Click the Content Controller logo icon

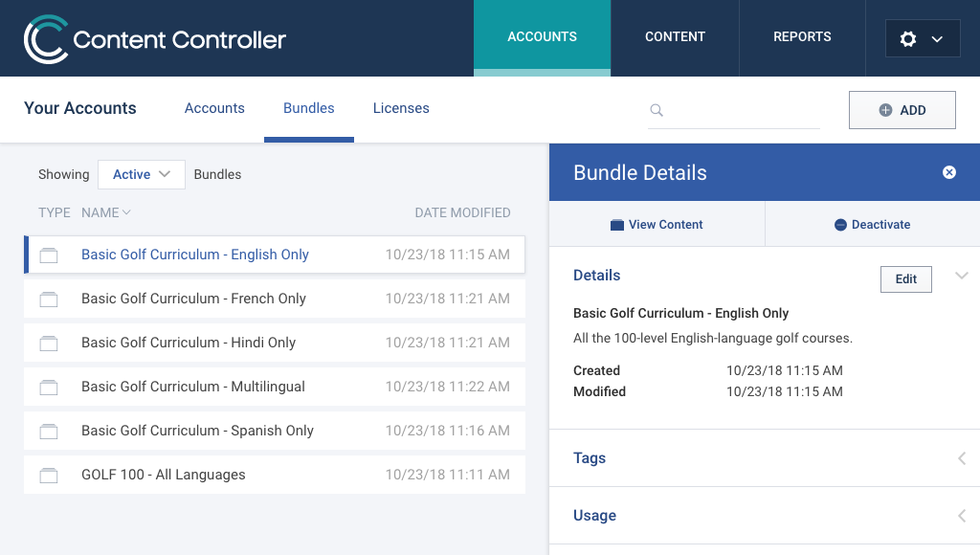(45, 38)
